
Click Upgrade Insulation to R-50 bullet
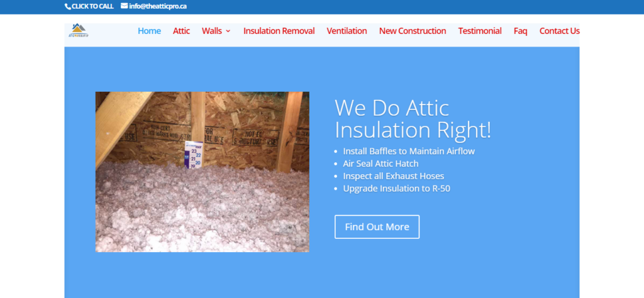(397, 189)
